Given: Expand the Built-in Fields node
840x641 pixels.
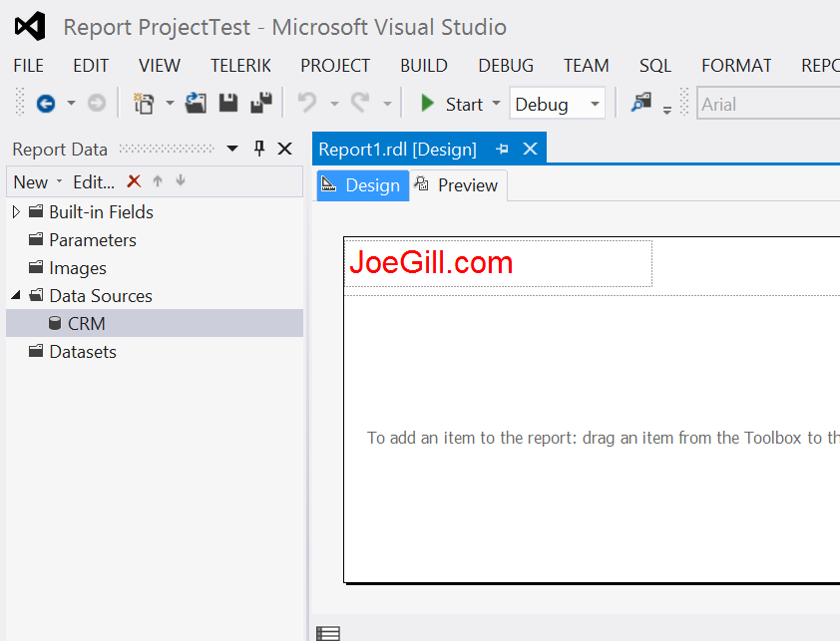Looking at the screenshot, I should 16,212.
